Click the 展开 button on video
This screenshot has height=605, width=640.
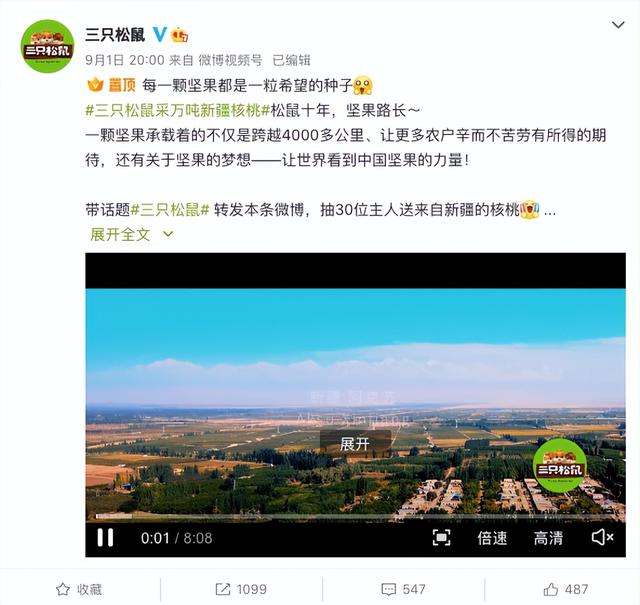355,444
